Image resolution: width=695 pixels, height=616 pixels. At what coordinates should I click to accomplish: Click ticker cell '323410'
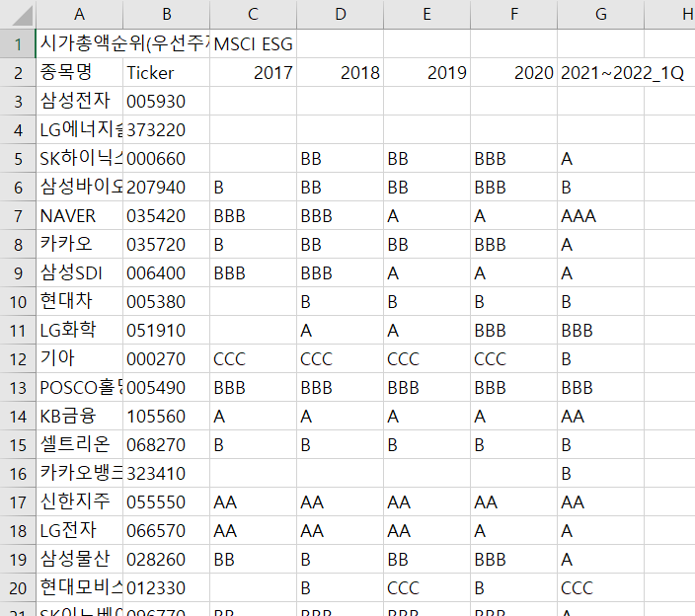(x=166, y=473)
